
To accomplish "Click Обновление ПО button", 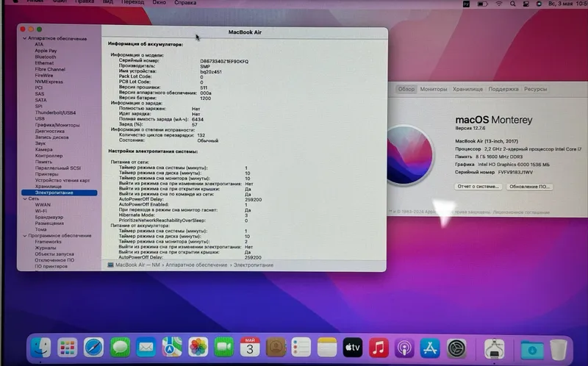I will [x=529, y=187].
